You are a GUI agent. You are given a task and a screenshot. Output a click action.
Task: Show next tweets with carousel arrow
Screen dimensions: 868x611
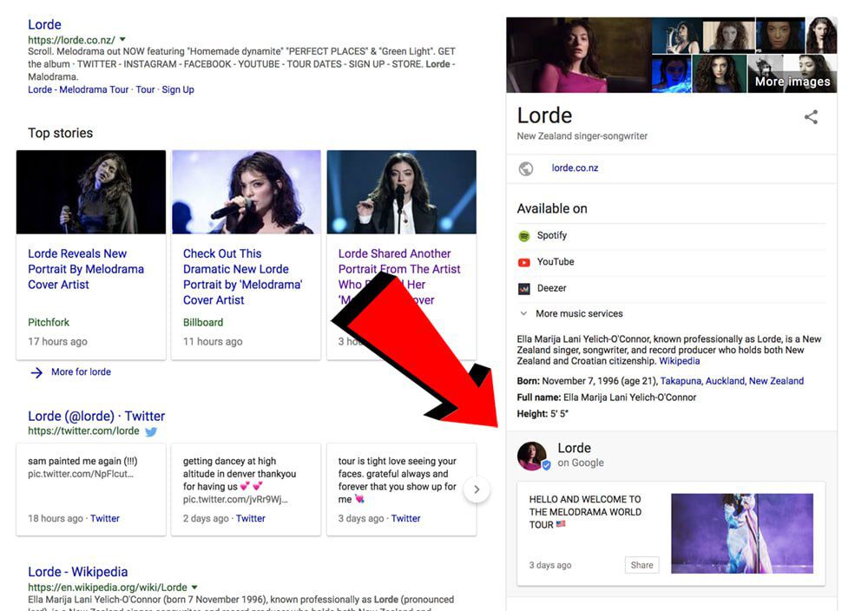click(x=477, y=489)
